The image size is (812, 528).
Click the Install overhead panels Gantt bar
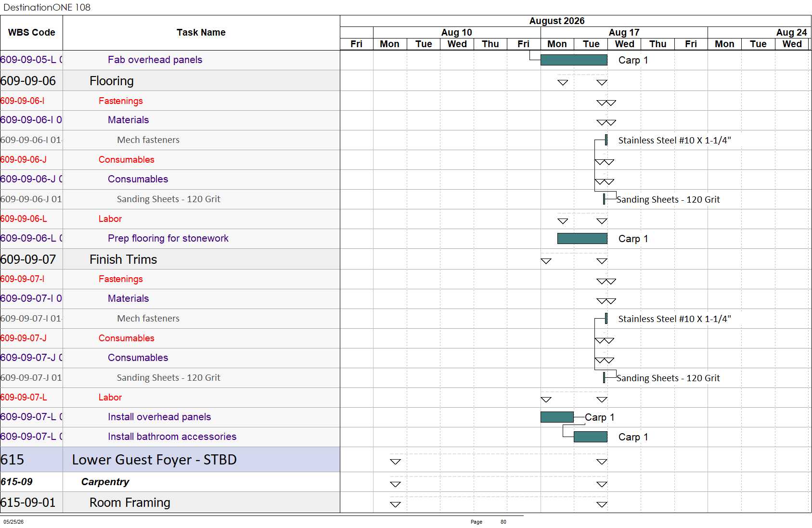(x=557, y=417)
